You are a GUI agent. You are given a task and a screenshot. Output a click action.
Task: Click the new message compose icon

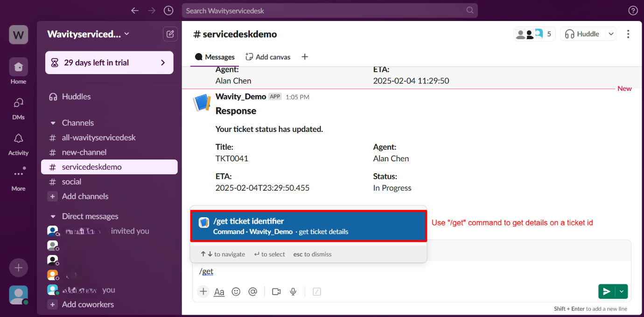[x=170, y=34]
